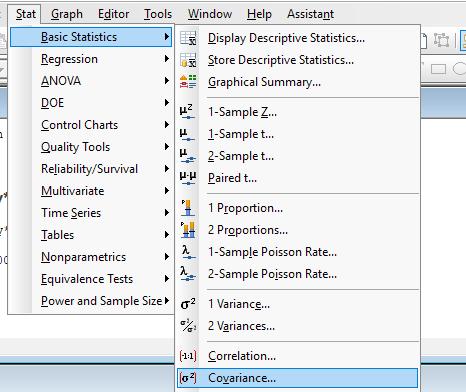Expand the Time Series submenu arrow
Viewport: 466px width, 392px height.
coord(167,213)
